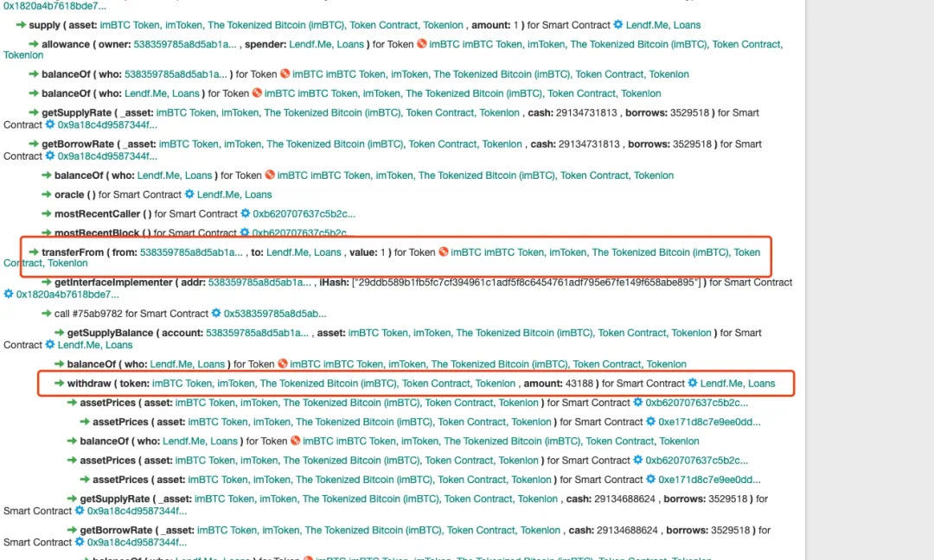Click the green arrow before supply
This screenshot has height=560, width=934.
[x=21, y=25]
